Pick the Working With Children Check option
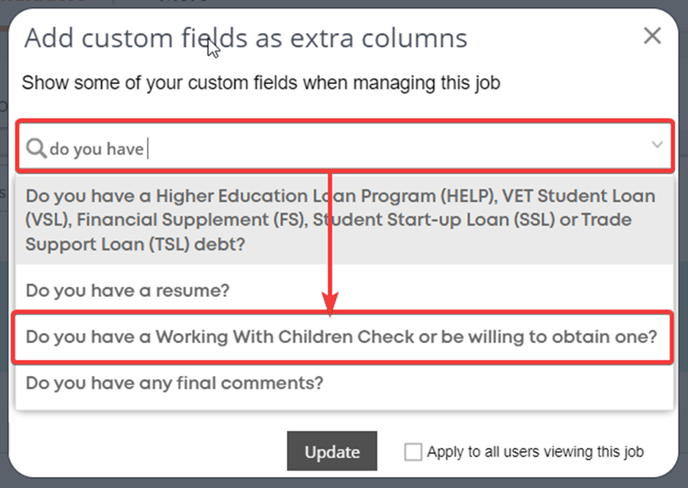The image size is (688, 488). [342, 337]
